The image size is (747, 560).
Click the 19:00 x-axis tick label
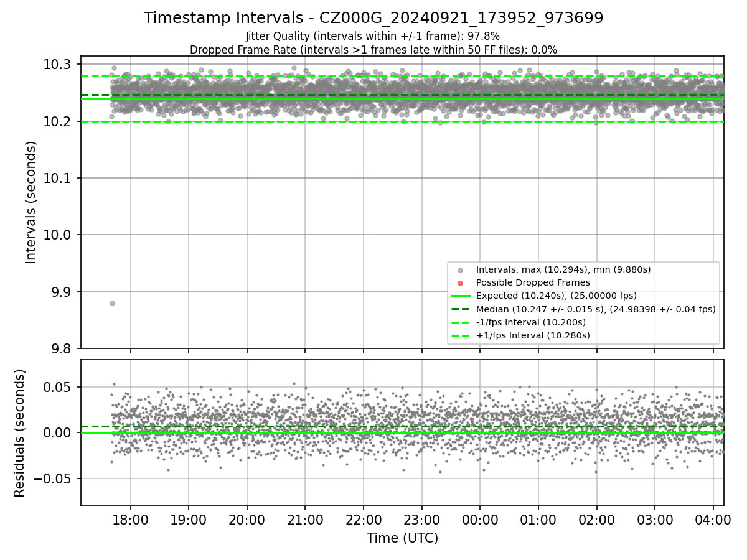pyautogui.click(x=189, y=520)
